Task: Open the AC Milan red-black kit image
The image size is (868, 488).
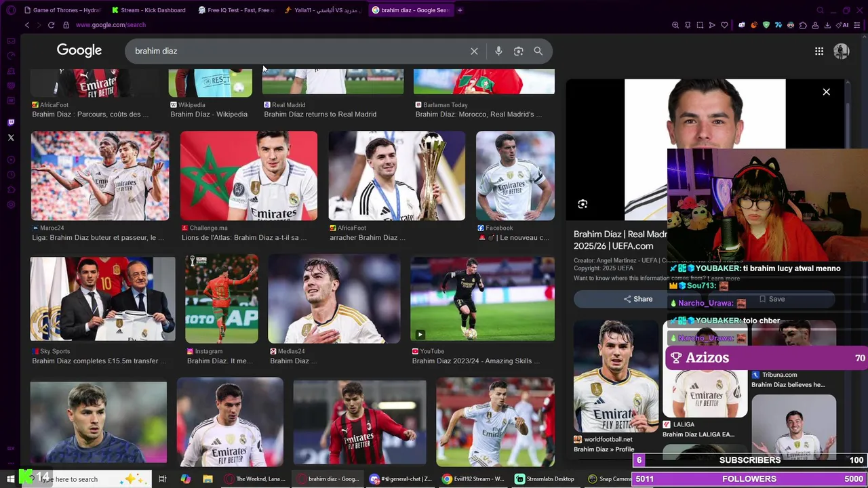Action: point(359,422)
